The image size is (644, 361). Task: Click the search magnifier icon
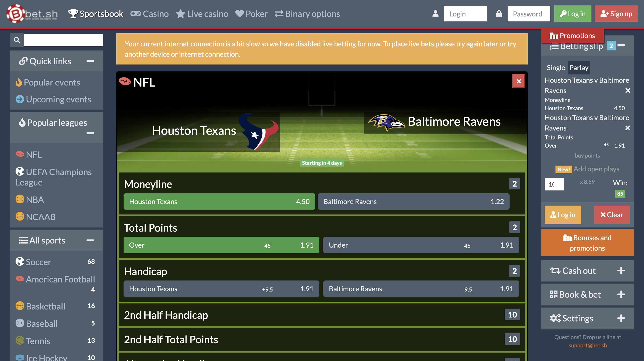[16, 40]
